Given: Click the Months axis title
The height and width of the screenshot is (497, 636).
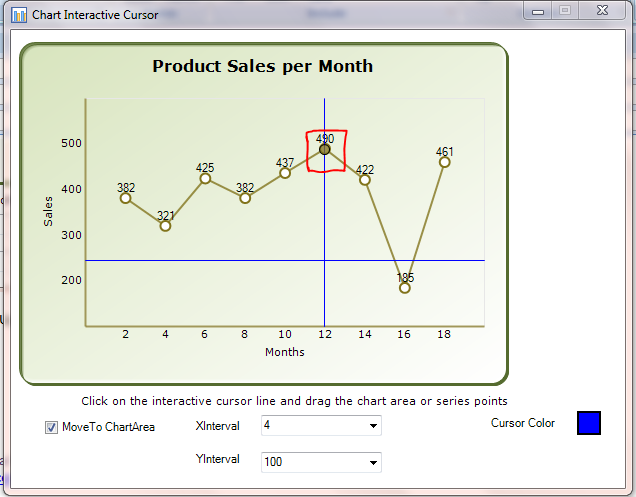Looking at the screenshot, I should 285,352.
